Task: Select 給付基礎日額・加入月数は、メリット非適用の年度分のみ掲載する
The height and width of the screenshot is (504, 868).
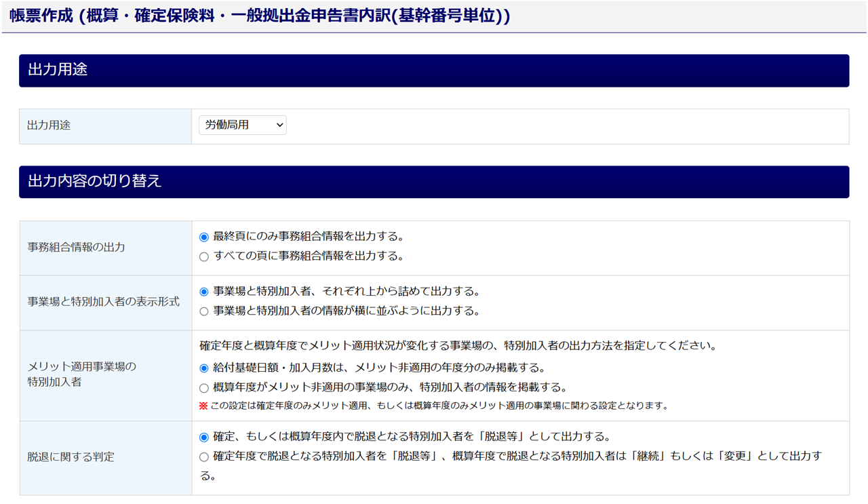Action: 204,368
